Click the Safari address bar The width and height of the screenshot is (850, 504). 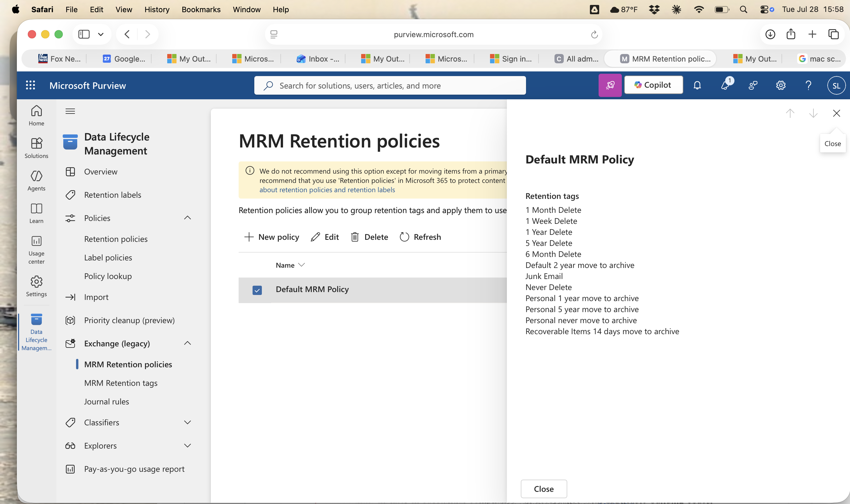coord(433,34)
